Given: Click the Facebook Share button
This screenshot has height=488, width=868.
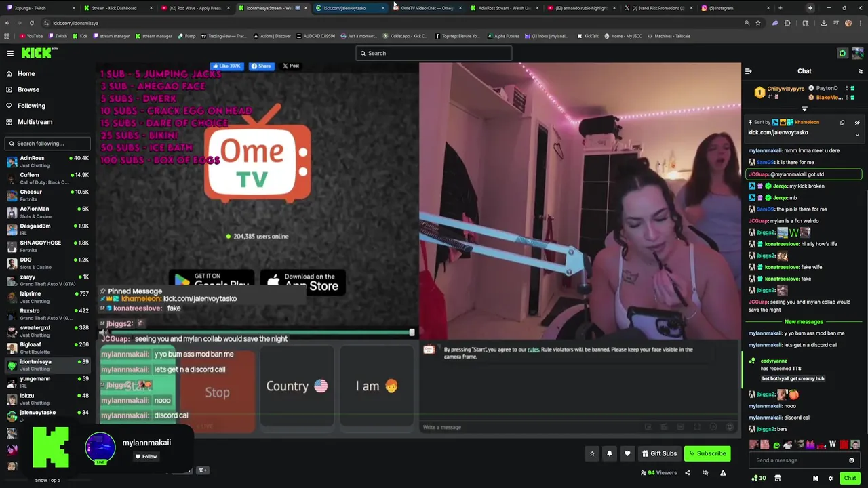Looking at the screenshot, I should (x=261, y=66).
